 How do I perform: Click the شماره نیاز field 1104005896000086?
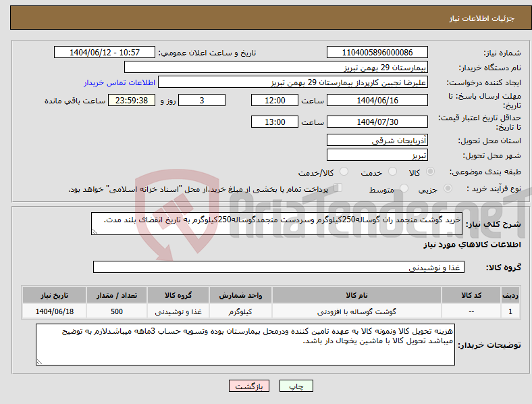pos(377,52)
